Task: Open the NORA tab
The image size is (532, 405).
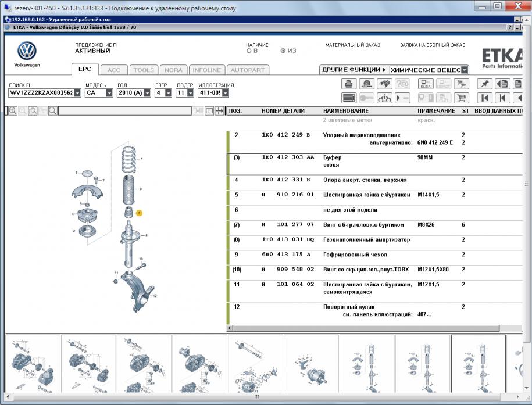Action: (x=173, y=70)
